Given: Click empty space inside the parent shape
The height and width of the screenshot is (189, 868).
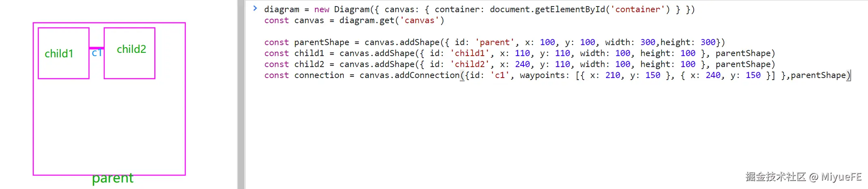Looking at the screenshot, I should (x=109, y=126).
